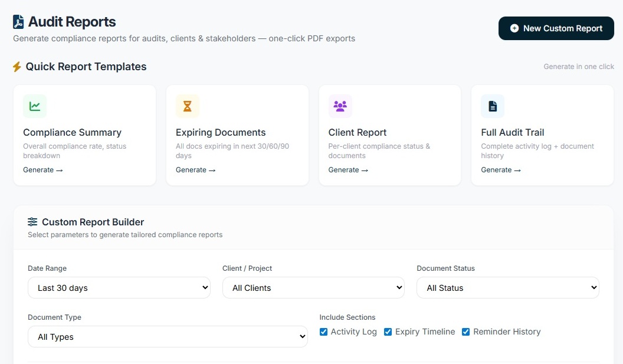Open the Date Range dropdown

click(119, 288)
